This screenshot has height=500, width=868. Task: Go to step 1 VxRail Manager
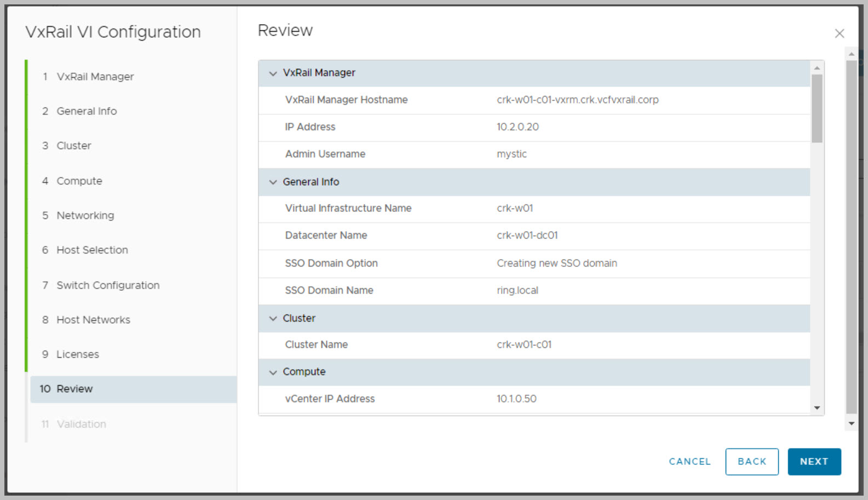click(x=95, y=77)
